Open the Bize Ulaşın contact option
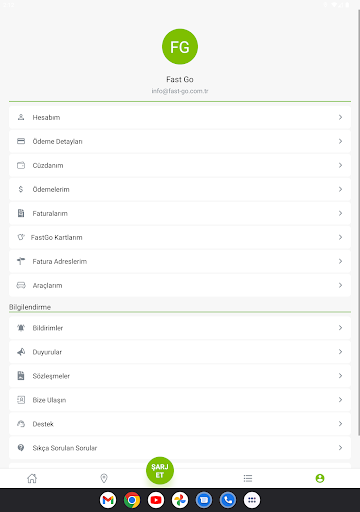The image size is (360, 512). 180,400
